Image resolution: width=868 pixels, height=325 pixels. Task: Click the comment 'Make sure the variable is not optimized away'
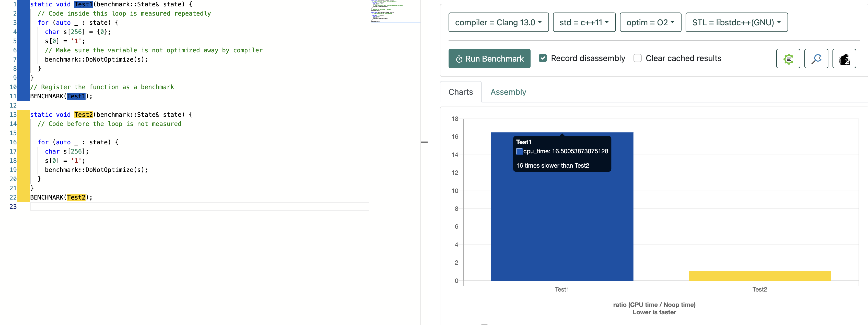point(154,51)
